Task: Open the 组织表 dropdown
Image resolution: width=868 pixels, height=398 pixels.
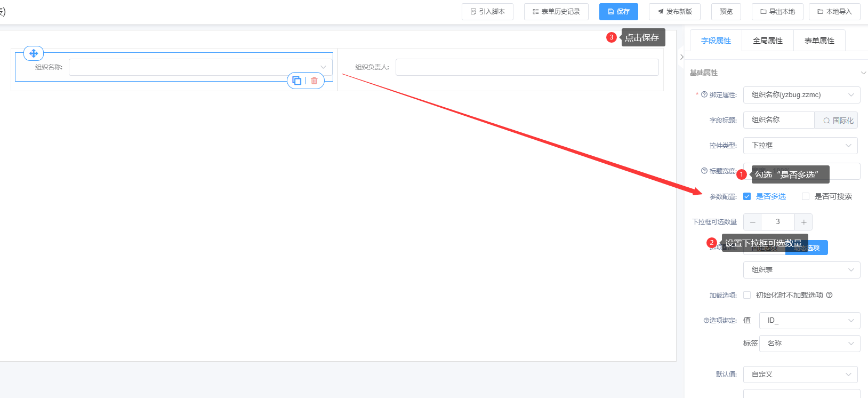Action: pyautogui.click(x=801, y=270)
